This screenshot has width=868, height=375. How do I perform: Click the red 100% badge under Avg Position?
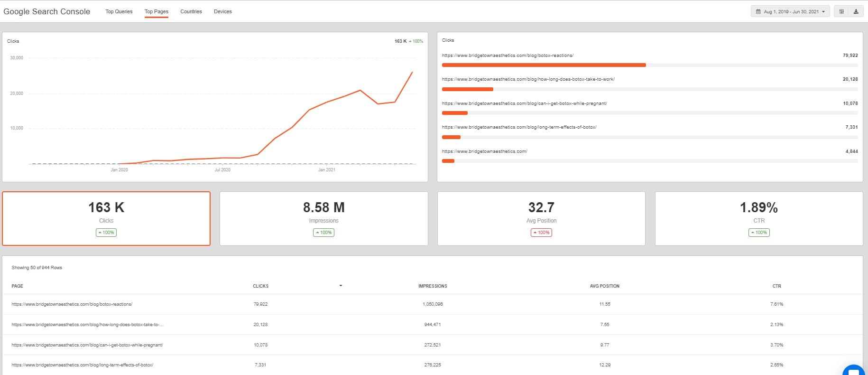pyautogui.click(x=541, y=233)
